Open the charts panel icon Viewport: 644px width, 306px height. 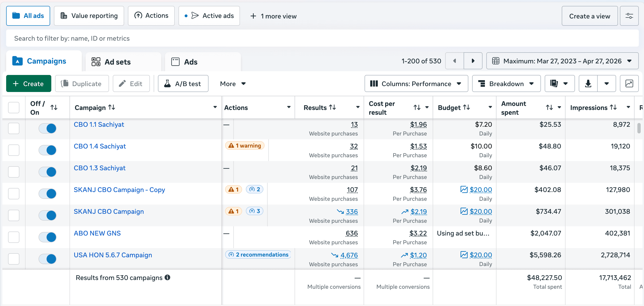point(629,83)
